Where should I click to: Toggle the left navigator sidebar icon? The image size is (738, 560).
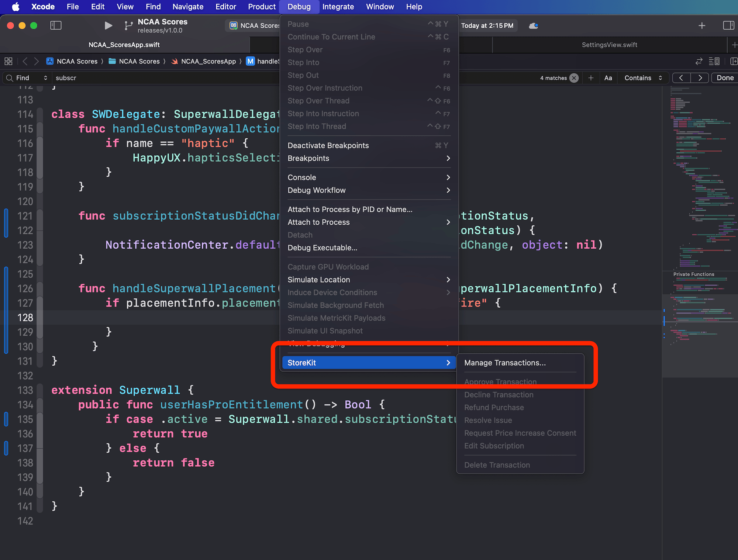56,25
